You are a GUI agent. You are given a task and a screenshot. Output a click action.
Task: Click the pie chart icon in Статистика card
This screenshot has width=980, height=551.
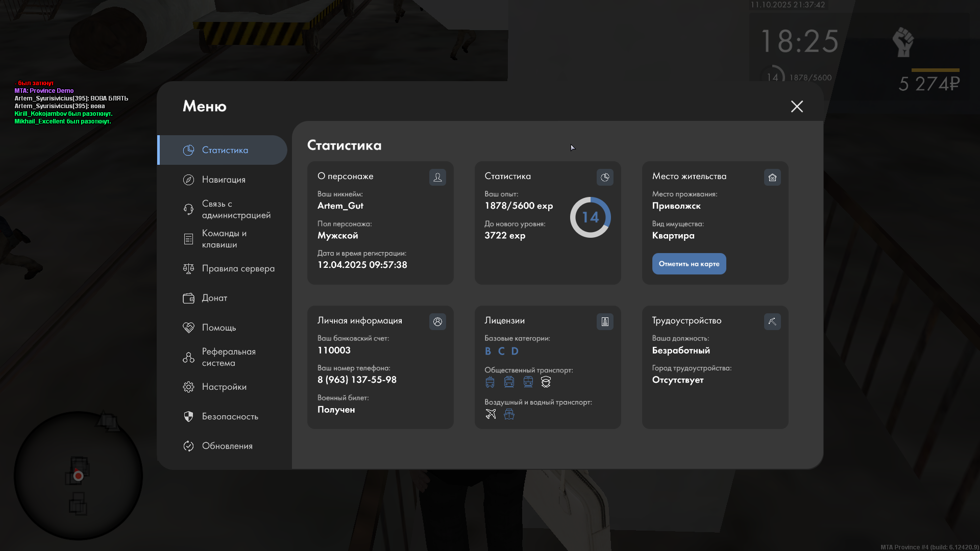coord(605,177)
